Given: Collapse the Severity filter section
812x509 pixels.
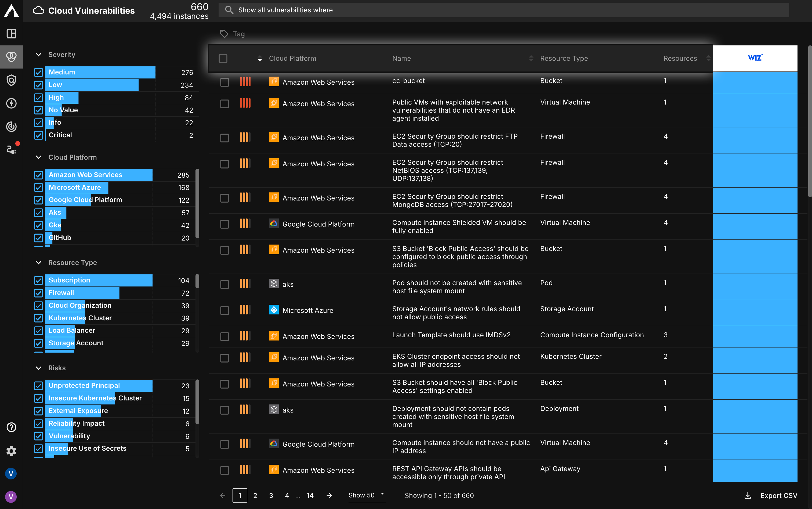Looking at the screenshot, I should (39, 55).
